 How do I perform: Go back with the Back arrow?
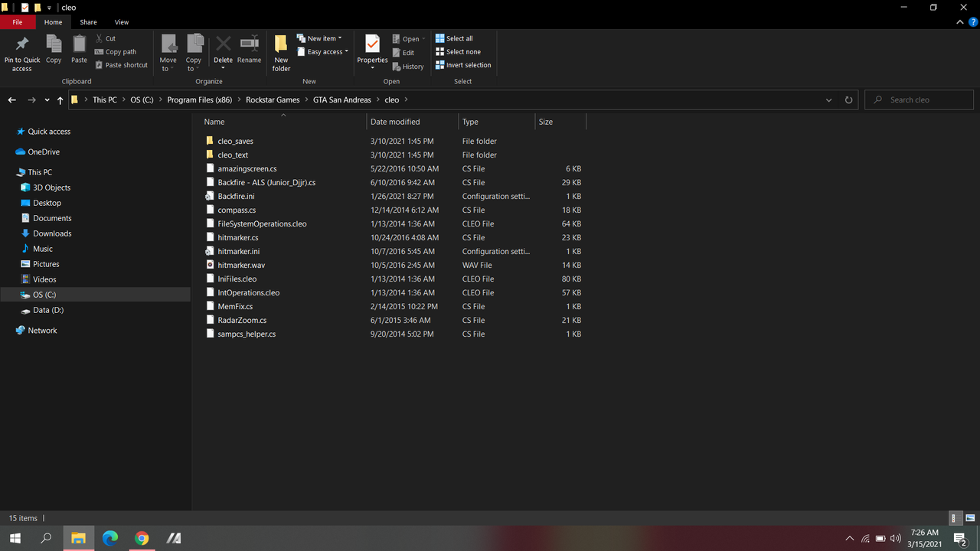tap(11, 100)
